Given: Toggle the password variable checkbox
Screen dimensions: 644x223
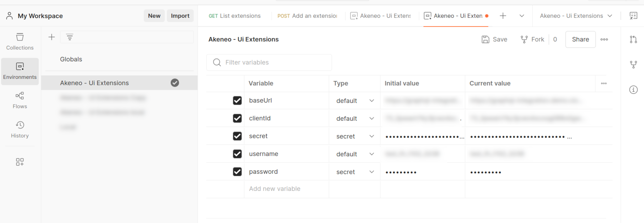Looking at the screenshot, I should click(237, 172).
